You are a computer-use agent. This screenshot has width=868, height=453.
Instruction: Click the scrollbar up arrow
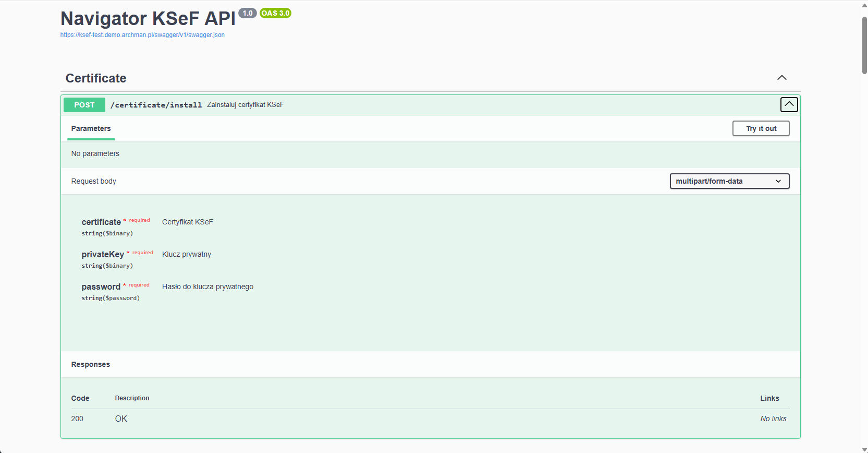(864, 5)
